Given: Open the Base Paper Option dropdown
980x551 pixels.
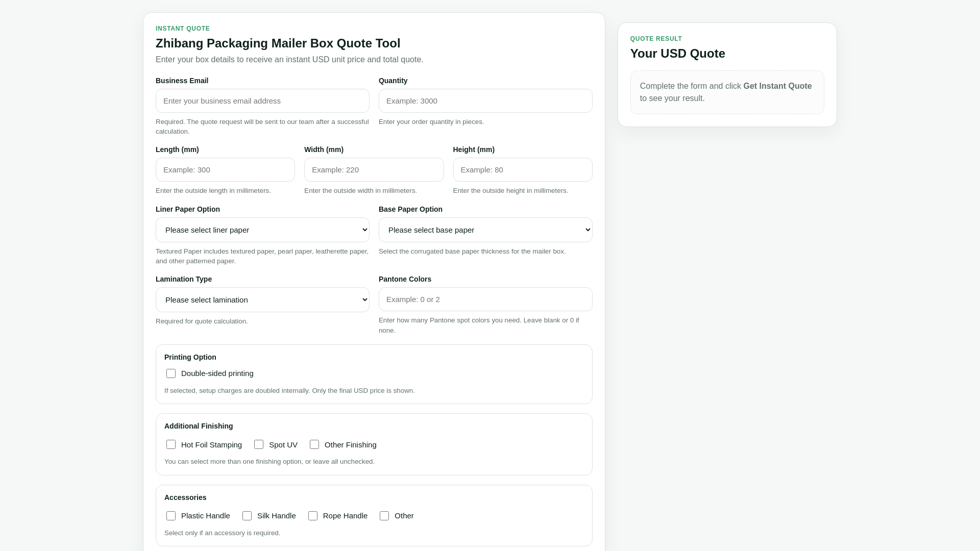Looking at the screenshot, I should coord(485,230).
